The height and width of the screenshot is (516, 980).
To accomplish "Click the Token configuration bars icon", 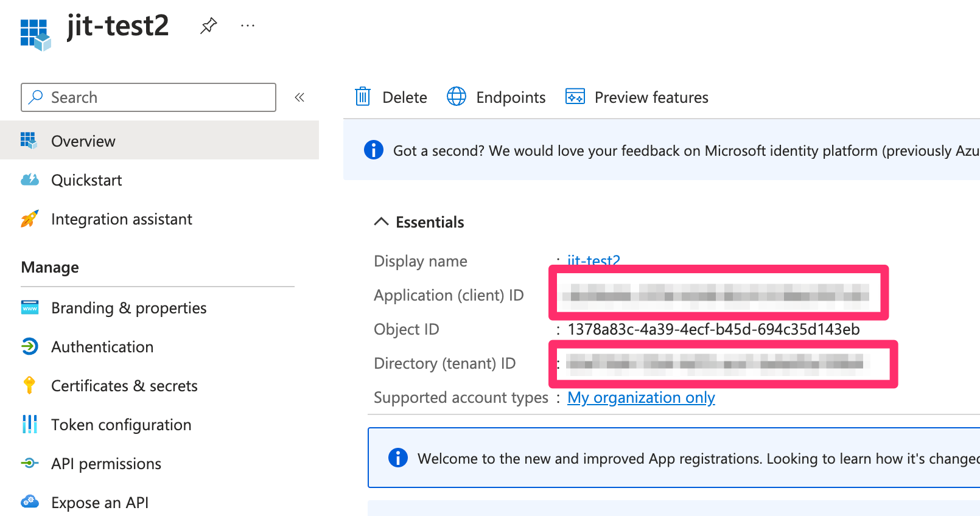I will click(x=30, y=424).
